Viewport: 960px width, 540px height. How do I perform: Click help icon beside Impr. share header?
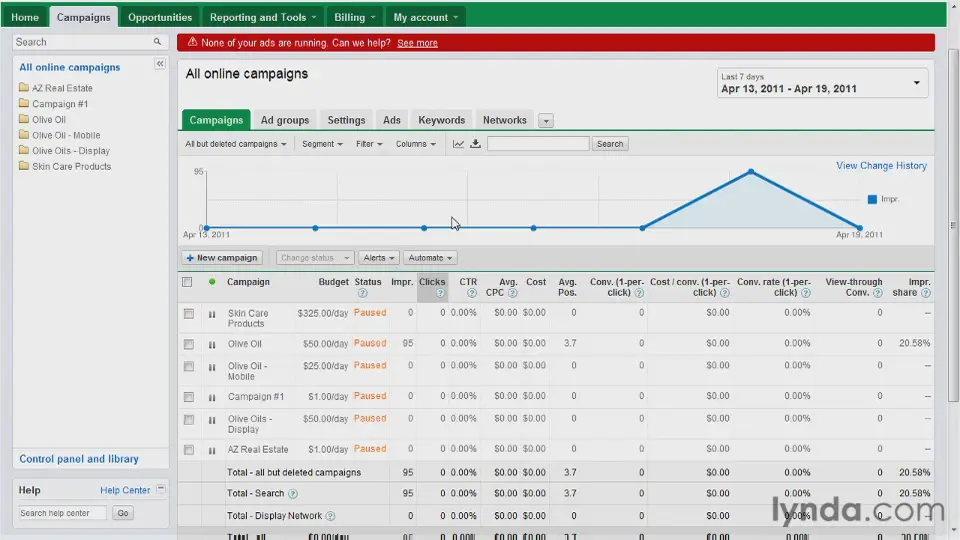point(926,293)
